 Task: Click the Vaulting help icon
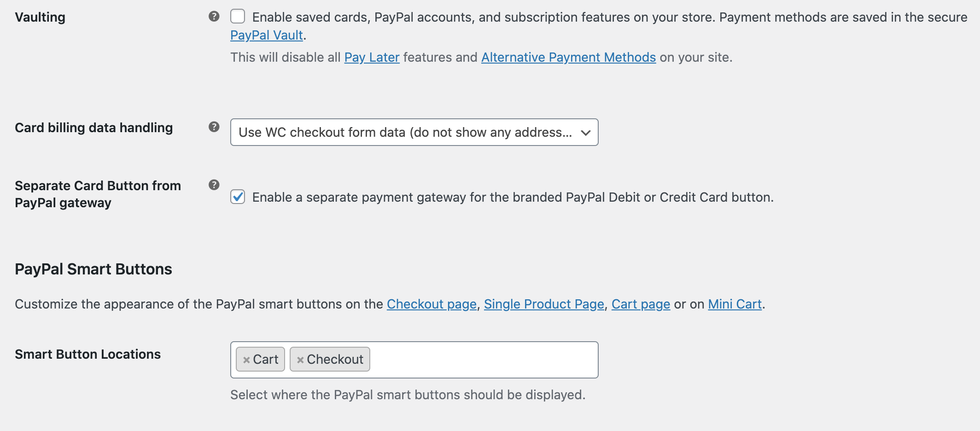point(213,15)
